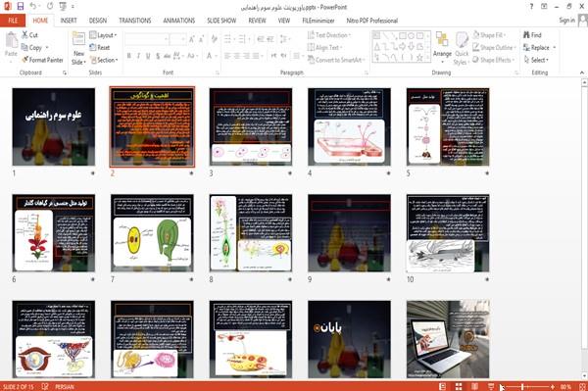Clear all formatting icon
The image size is (588, 391).
point(214,39)
